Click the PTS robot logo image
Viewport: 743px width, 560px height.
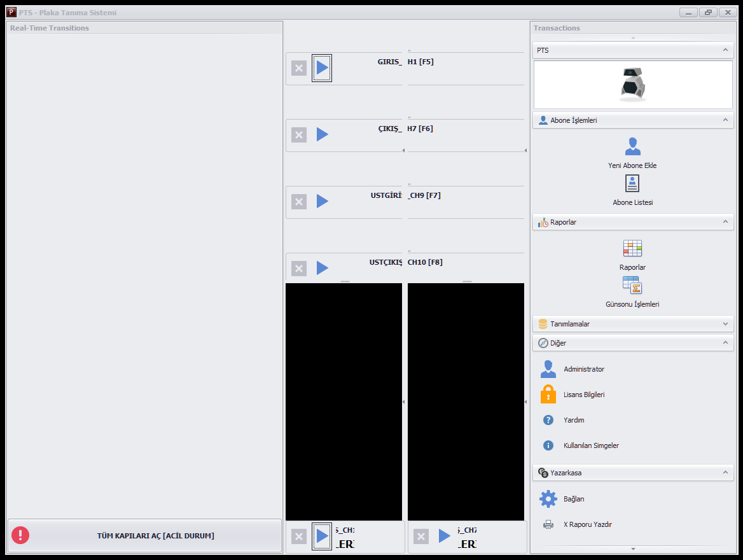[x=633, y=85]
